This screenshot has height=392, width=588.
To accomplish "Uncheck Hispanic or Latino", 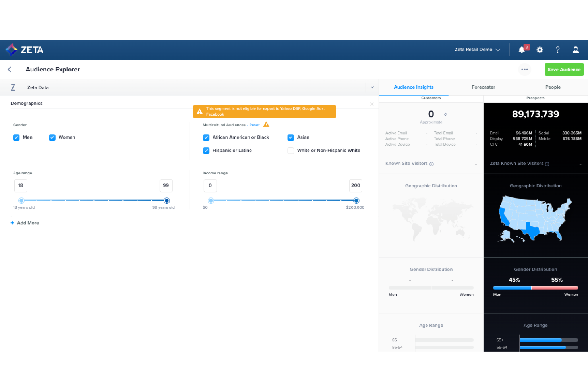I will (206, 151).
